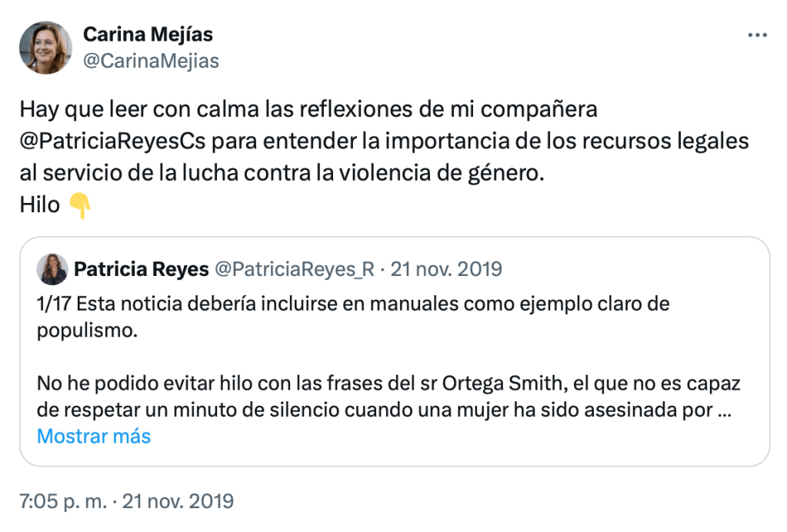
Task: Visit the @CarinaMejias handle link
Action: pyautogui.click(x=151, y=61)
